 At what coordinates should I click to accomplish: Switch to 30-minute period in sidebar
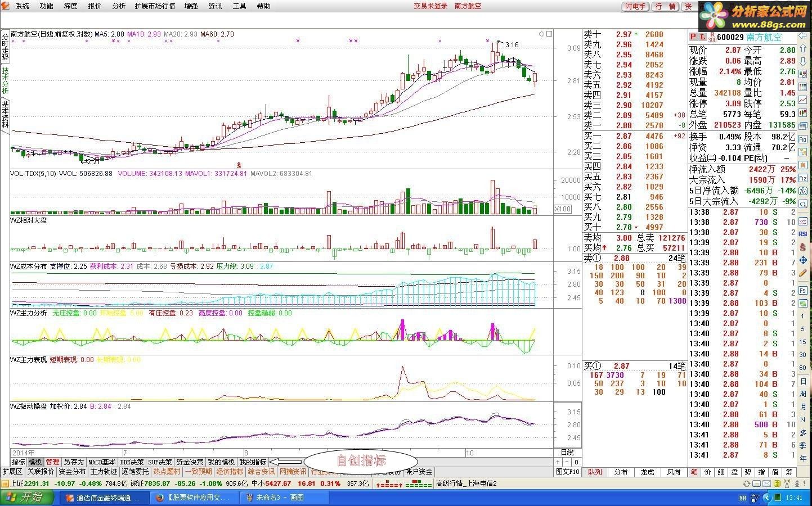point(803,355)
